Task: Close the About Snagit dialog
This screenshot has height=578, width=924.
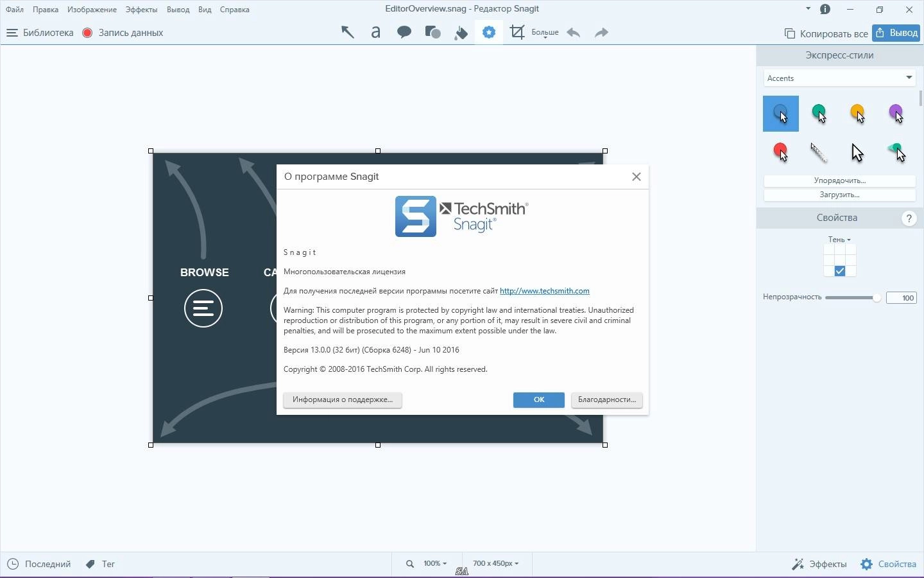Action: click(x=637, y=177)
